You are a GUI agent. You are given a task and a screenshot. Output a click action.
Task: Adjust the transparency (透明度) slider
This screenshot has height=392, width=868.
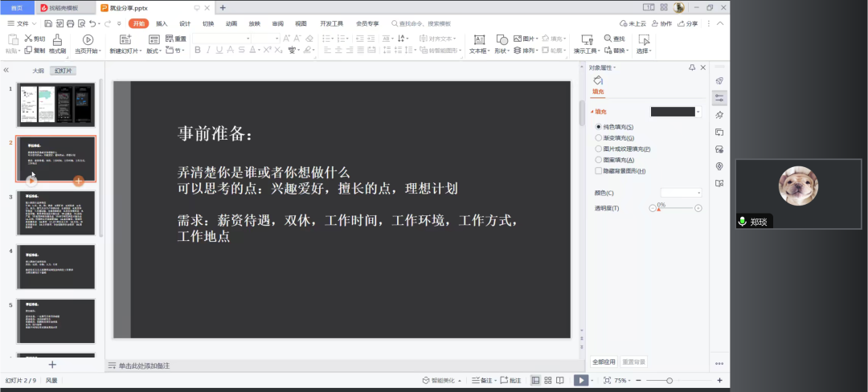pos(661,208)
